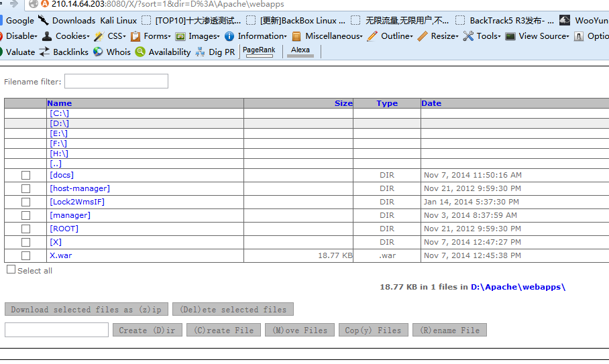Open the [E:\] drive link
The image size is (609, 364).
click(x=58, y=133)
